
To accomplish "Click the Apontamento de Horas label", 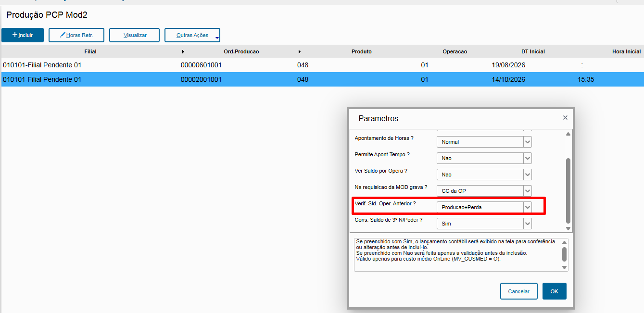I will [384, 138].
